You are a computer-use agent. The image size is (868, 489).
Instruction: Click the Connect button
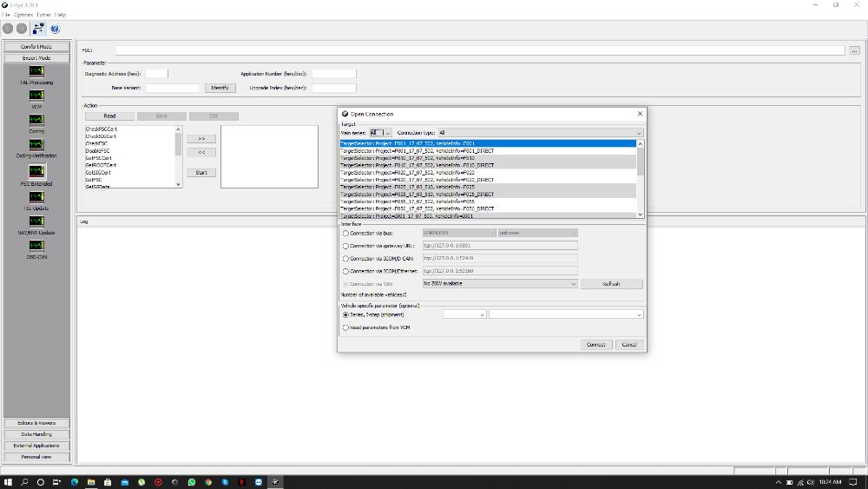click(596, 345)
